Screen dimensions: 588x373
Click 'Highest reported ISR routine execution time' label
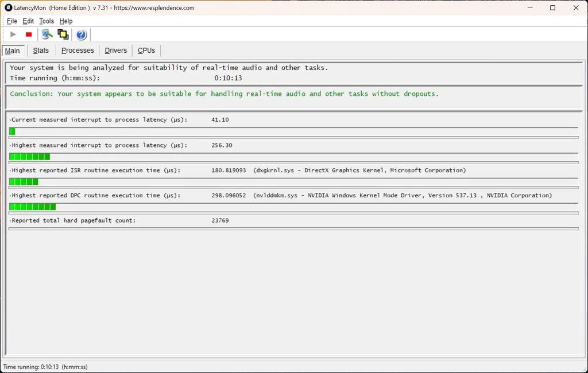click(x=96, y=170)
